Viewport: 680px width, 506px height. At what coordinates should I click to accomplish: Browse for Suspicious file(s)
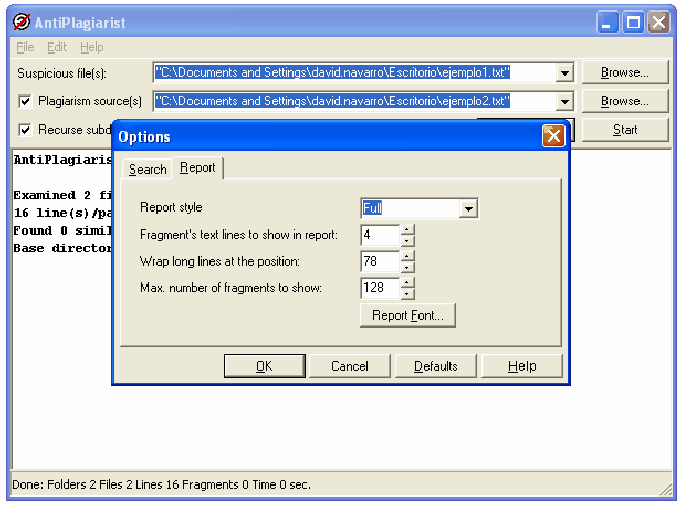(x=624, y=72)
